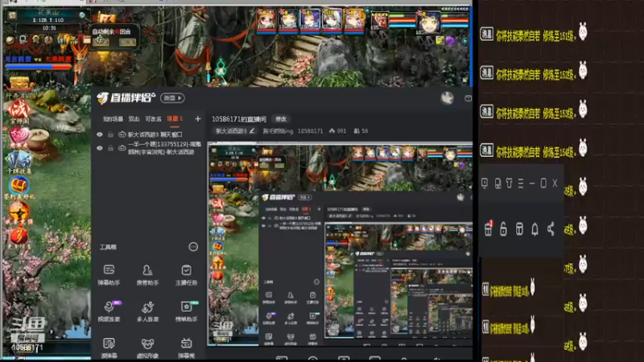Switch to the 场景 1 scene tab

click(x=175, y=118)
